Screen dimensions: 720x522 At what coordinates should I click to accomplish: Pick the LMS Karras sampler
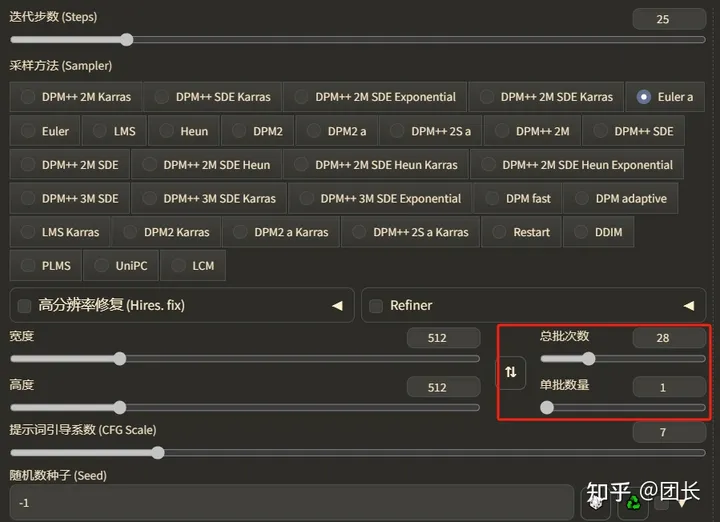click(x=60, y=232)
